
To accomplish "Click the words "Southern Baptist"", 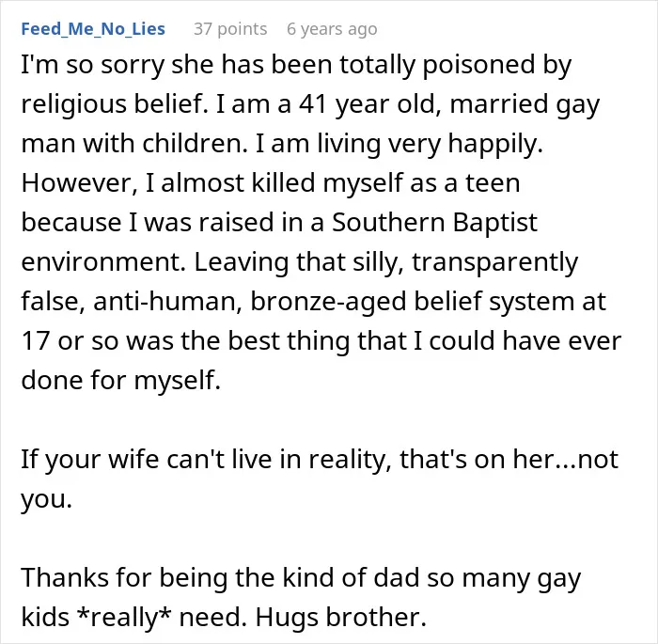I will 434,222.
